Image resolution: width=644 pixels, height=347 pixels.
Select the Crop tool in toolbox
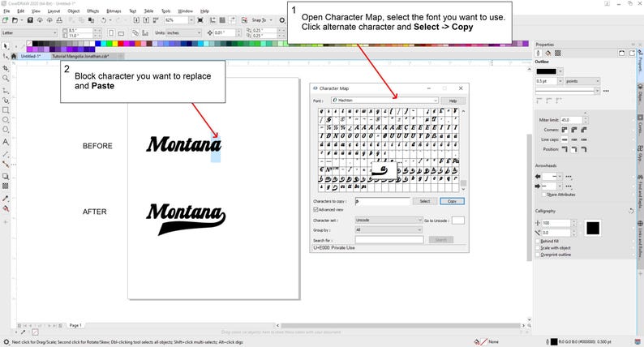click(6, 68)
